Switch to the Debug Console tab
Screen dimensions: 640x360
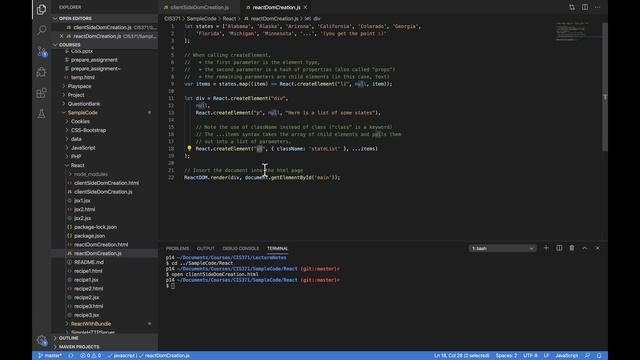[x=240, y=248]
